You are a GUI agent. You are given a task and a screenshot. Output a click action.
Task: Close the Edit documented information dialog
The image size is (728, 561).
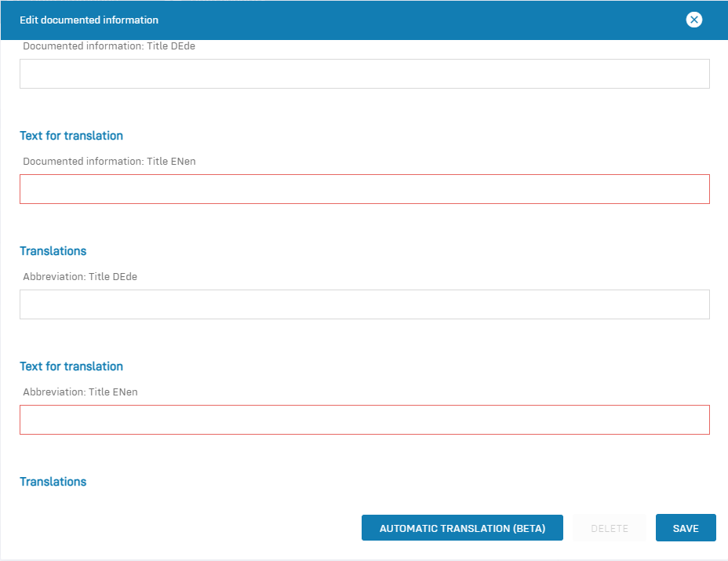coord(693,20)
